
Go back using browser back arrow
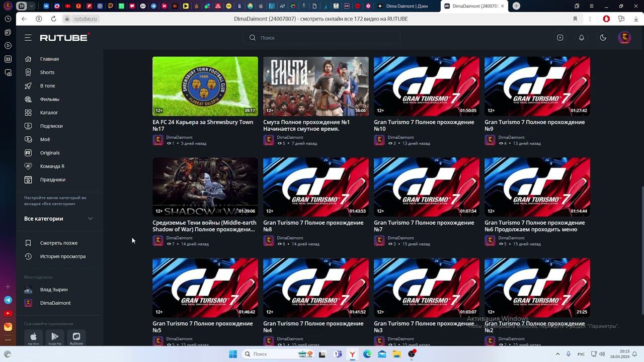24,19
